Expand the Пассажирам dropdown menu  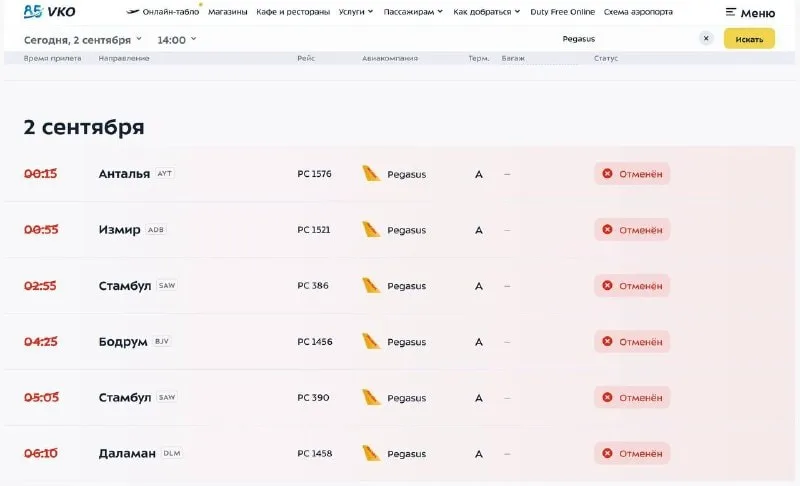(x=413, y=12)
